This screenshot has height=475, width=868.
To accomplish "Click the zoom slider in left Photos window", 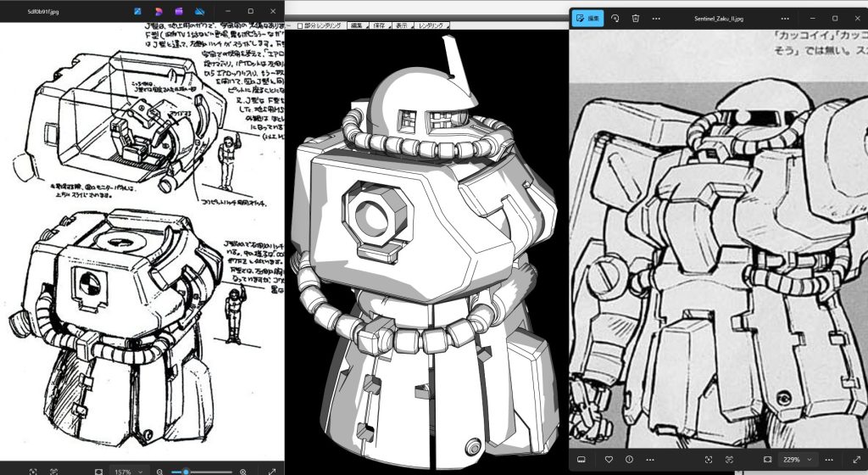I will tap(202, 472).
